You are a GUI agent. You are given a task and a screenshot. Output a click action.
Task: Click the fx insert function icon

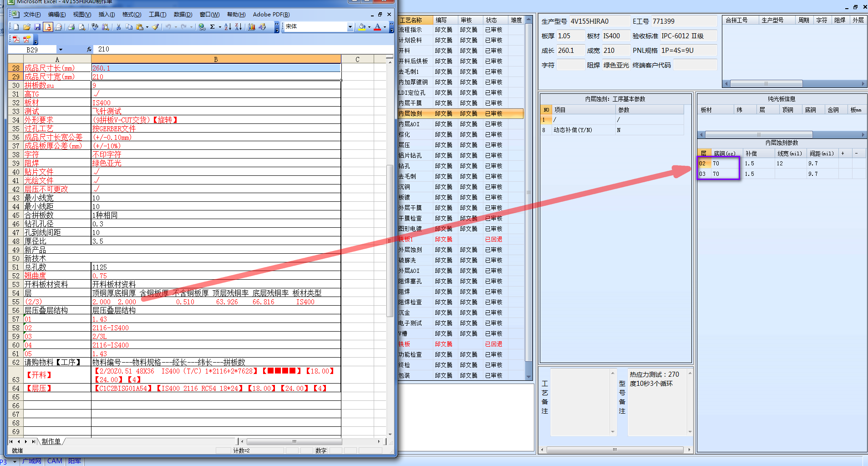coord(89,49)
